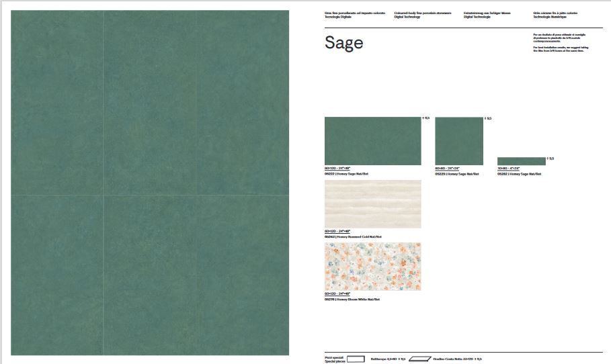Open the Homey Rammed Cold beige tile thumbnail

click(372, 204)
